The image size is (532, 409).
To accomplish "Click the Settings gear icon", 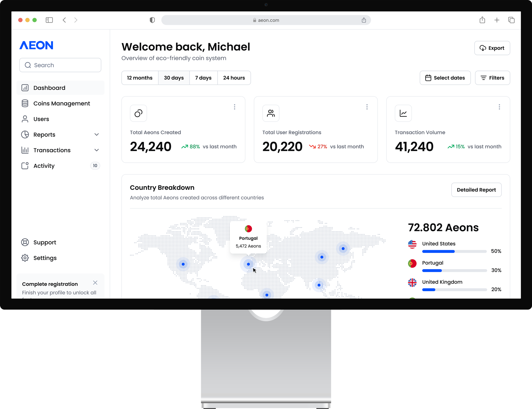I will [25, 258].
